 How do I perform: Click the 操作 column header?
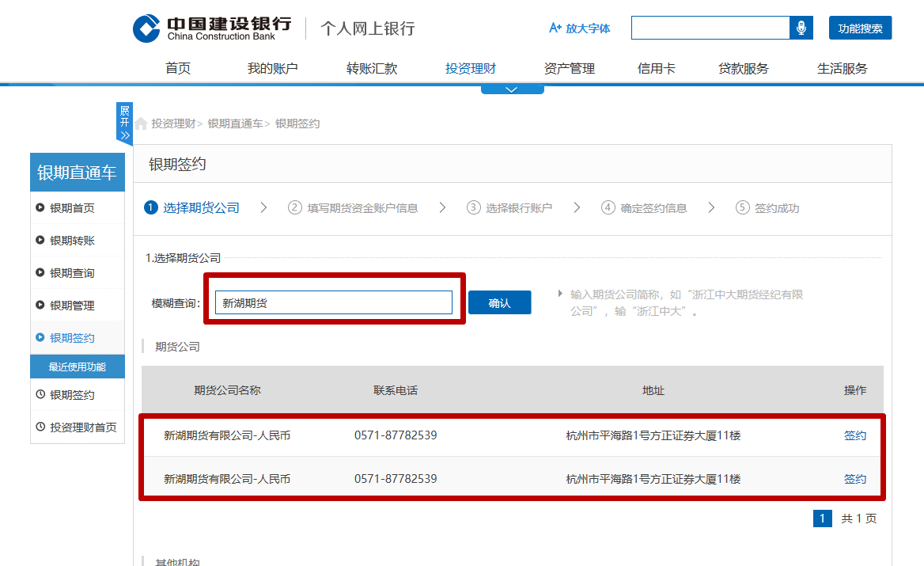coord(855,390)
